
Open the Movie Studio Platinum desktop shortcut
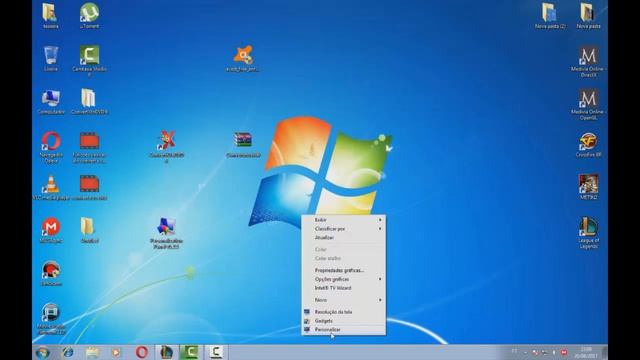pos(51,319)
